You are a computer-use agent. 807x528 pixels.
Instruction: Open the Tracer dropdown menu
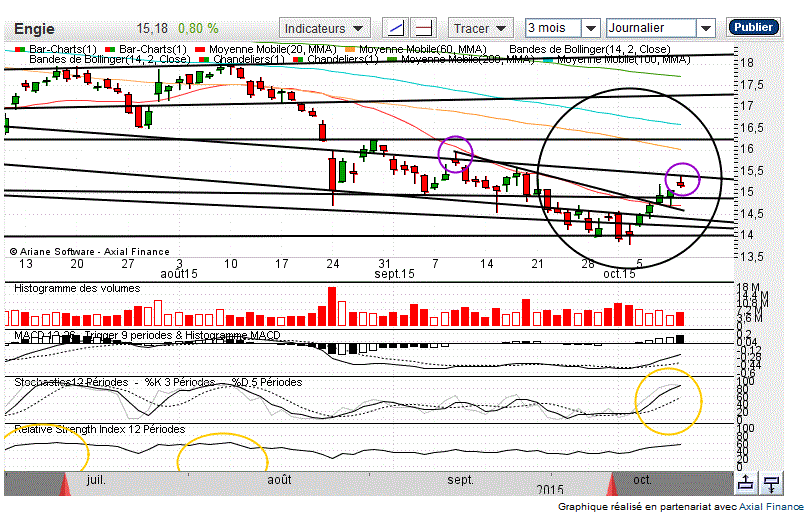click(x=480, y=28)
